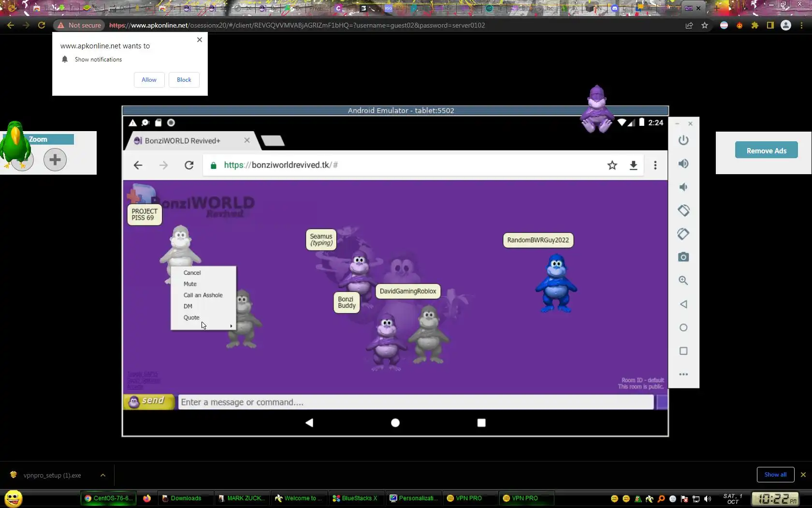Click share icon in Chrome address bar
Viewport: 812px width, 508px height.
[689, 25]
